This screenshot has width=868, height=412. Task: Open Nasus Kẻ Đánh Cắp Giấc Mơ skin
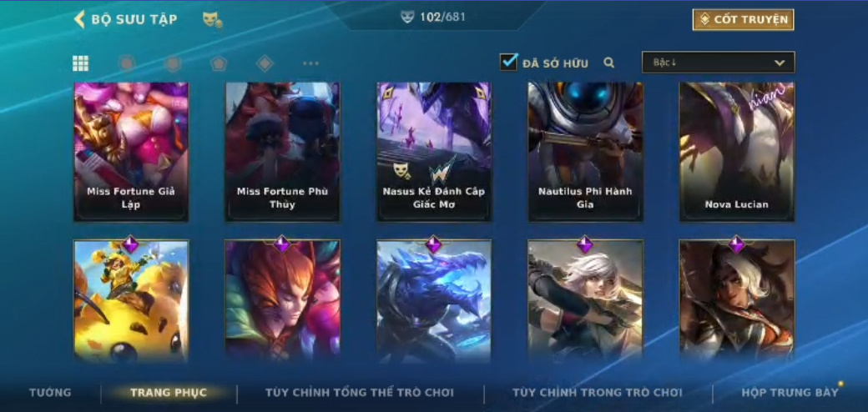434,152
